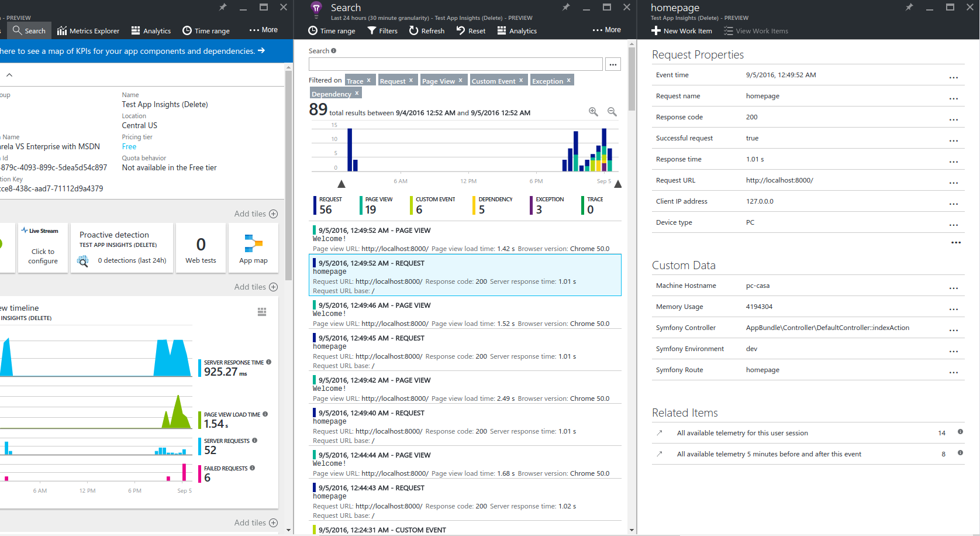
Task: Open View Work Items
Action: 756,31
